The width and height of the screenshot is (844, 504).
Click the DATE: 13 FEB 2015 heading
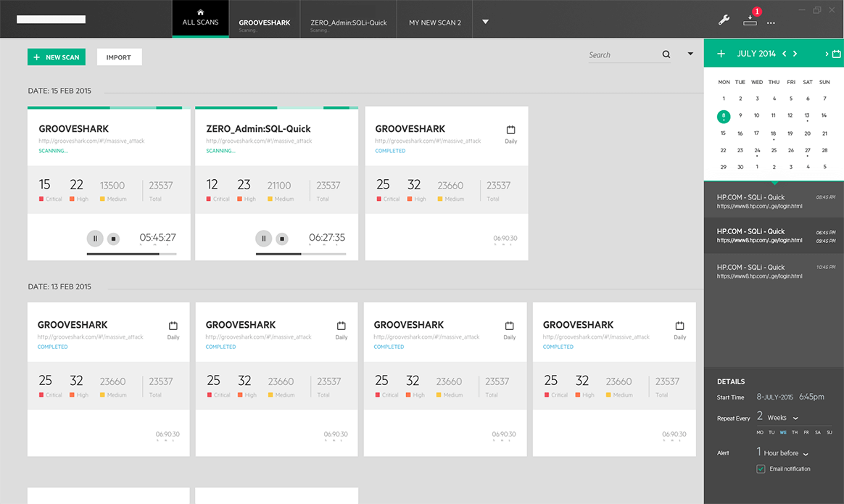tap(59, 287)
